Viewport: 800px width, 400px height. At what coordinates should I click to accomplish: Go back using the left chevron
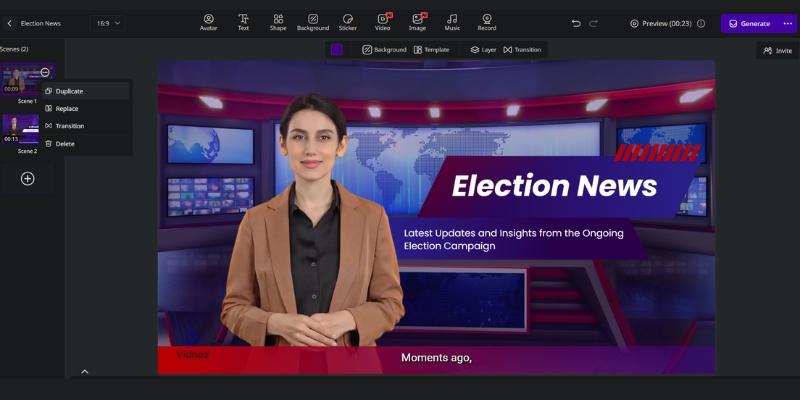coord(9,23)
